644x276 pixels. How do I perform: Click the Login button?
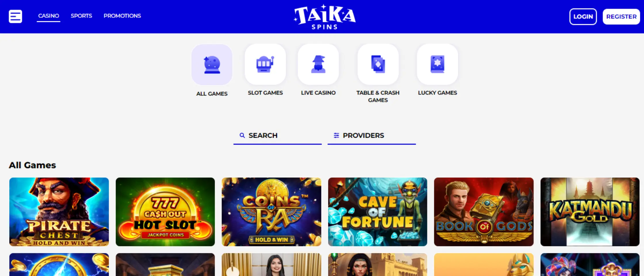coord(583,17)
